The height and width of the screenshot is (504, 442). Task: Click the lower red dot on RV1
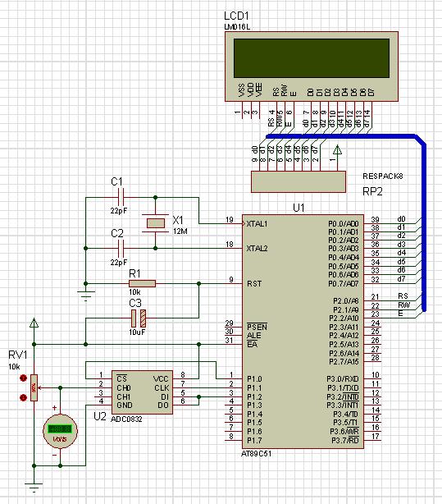point(23,397)
